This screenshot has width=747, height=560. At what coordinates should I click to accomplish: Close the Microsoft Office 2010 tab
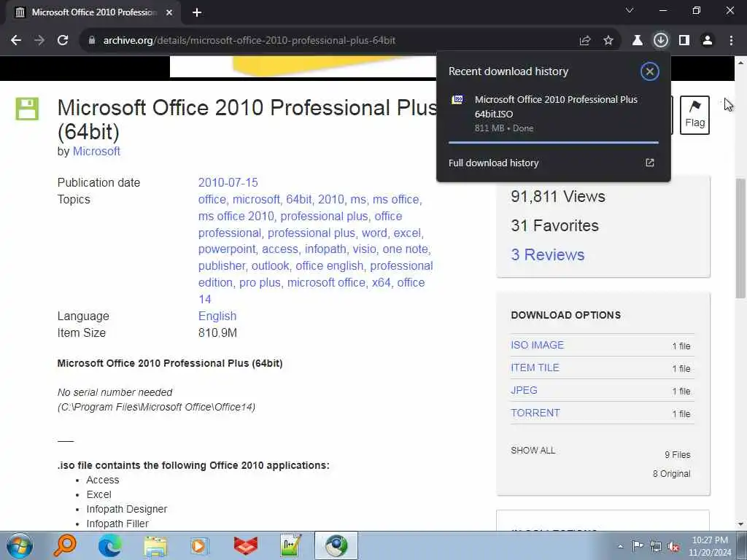[169, 12]
